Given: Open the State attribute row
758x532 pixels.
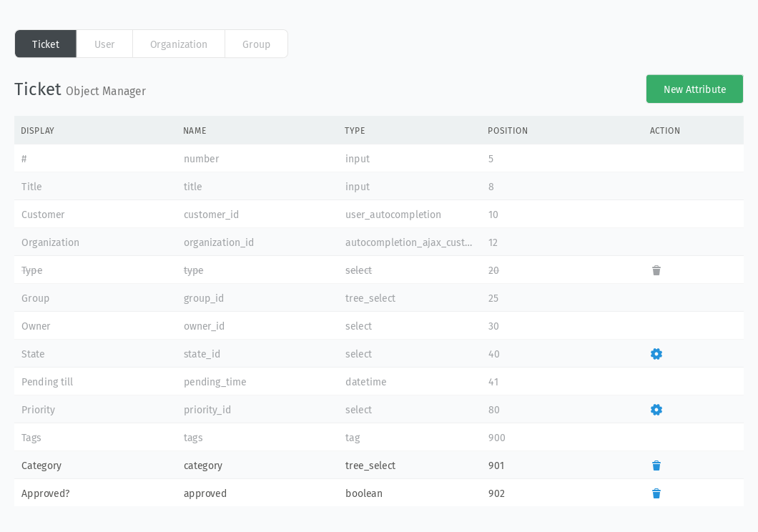Looking at the screenshot, I should [x=379, y=354].
